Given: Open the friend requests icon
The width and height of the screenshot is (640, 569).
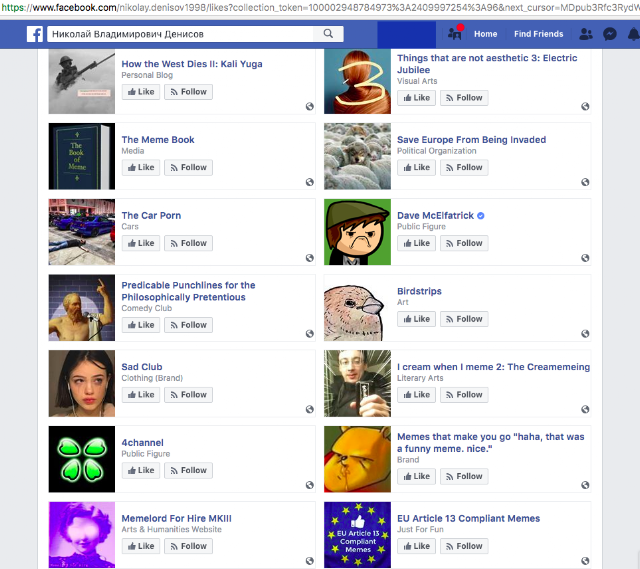Looking at the screenshot, I should point(586,34).
